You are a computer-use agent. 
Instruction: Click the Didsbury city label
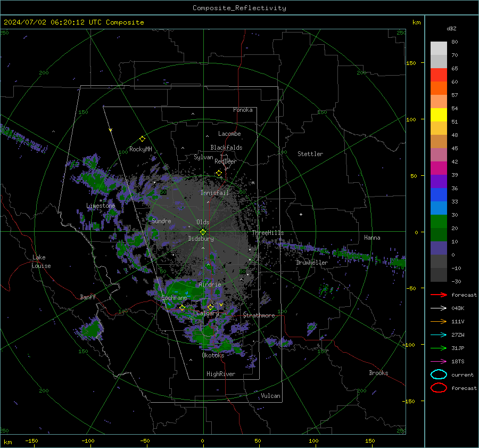pos(201,239)
